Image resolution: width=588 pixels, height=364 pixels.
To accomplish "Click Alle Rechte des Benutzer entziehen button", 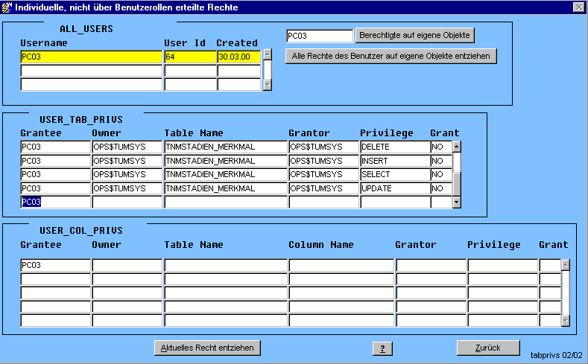I will 391,57.
